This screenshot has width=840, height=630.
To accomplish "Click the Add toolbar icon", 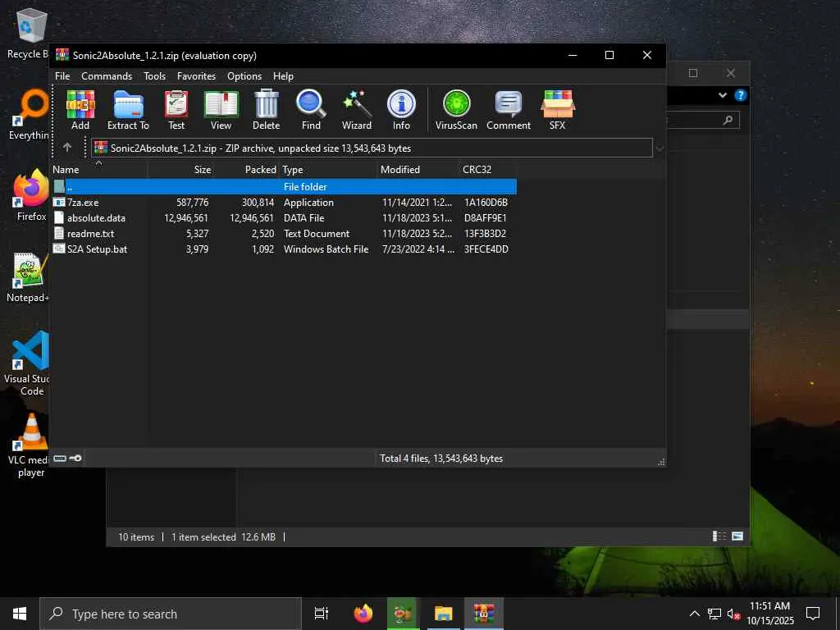I will click(x=80, y=110).
